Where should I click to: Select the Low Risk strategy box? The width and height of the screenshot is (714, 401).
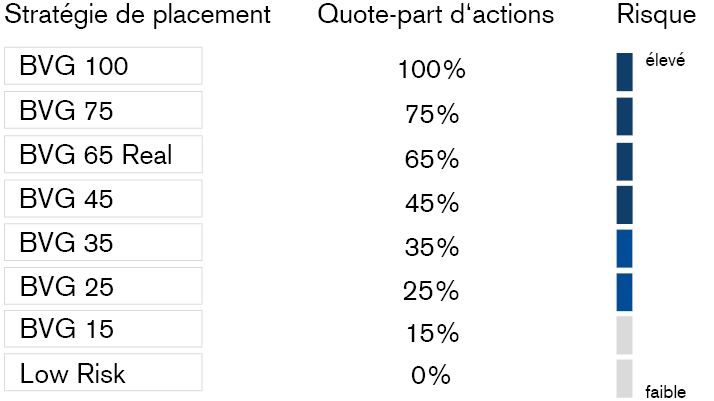coord(103,372)
